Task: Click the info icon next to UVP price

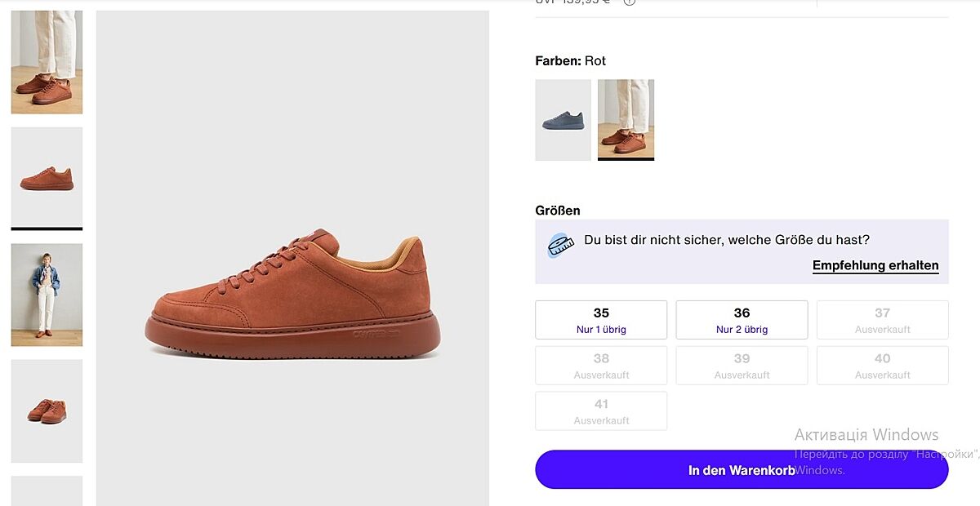Action: click(x=629, y=2)
